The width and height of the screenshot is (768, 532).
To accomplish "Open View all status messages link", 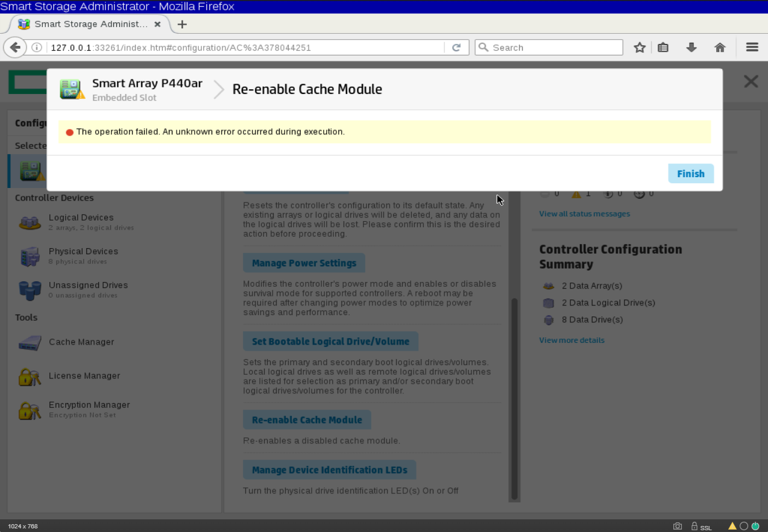I will click(x=584, y=214).
